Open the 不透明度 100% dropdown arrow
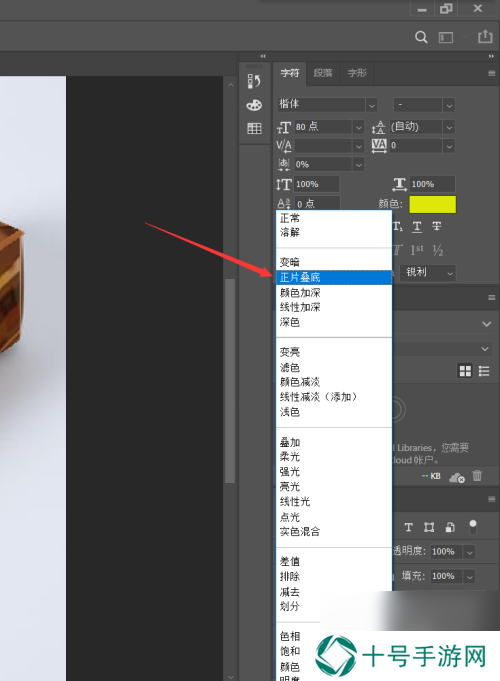Image resolution: width=500 pixels, height=681 pixels. point(469,552)
